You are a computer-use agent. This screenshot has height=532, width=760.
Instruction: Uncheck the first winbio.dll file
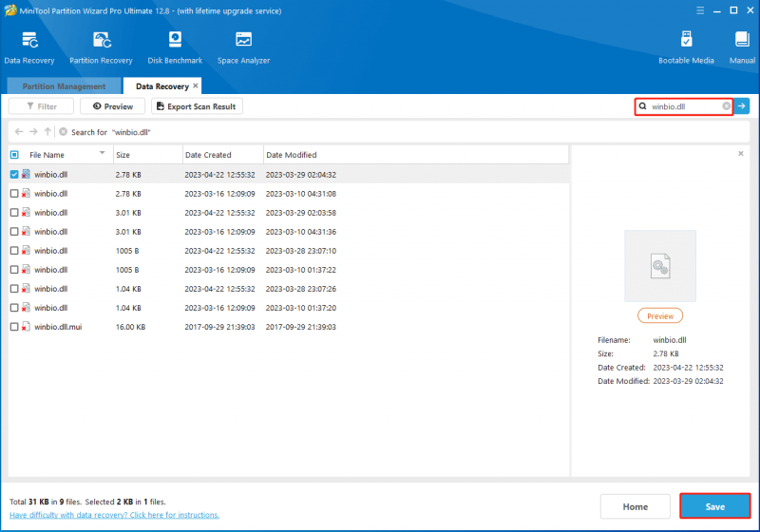pos(14,175)
